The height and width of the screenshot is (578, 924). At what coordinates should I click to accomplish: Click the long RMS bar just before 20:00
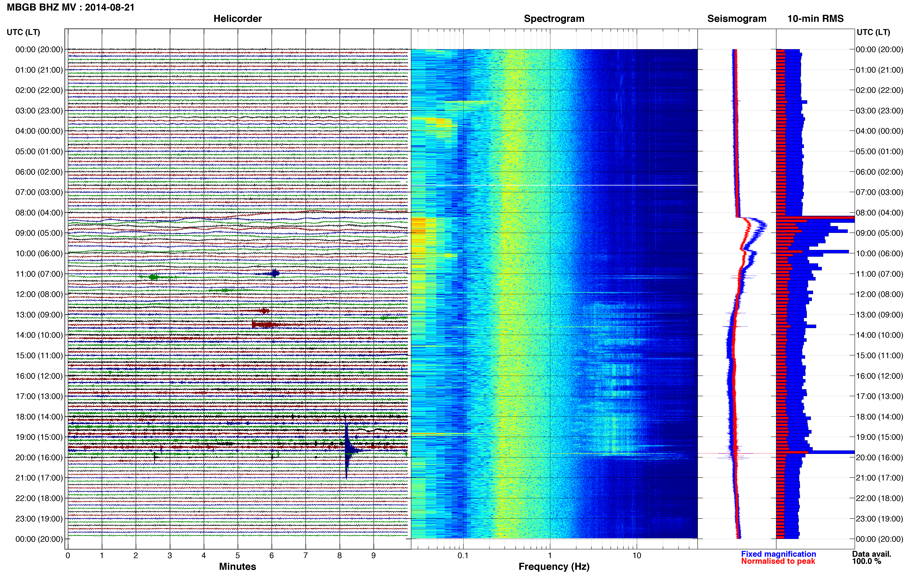point(815,452)
